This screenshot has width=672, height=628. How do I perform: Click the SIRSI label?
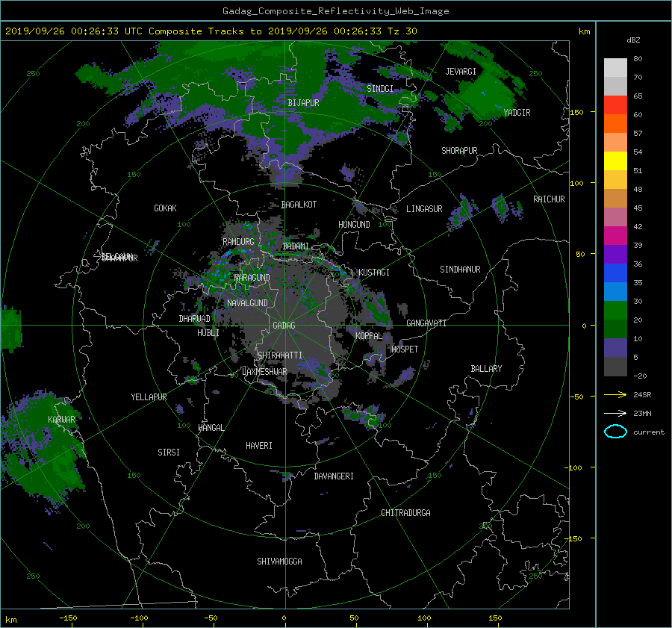pyautogui.click(x=169, y=453)
